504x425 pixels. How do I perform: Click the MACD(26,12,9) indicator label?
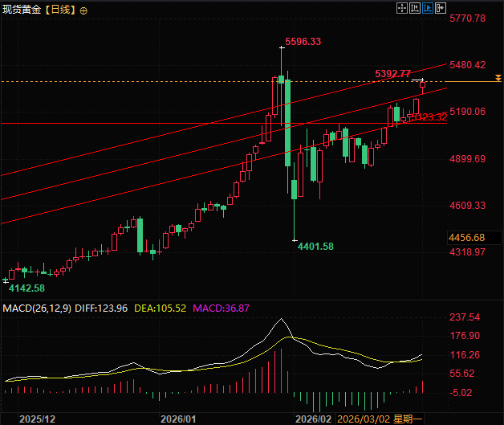[37, 309]
